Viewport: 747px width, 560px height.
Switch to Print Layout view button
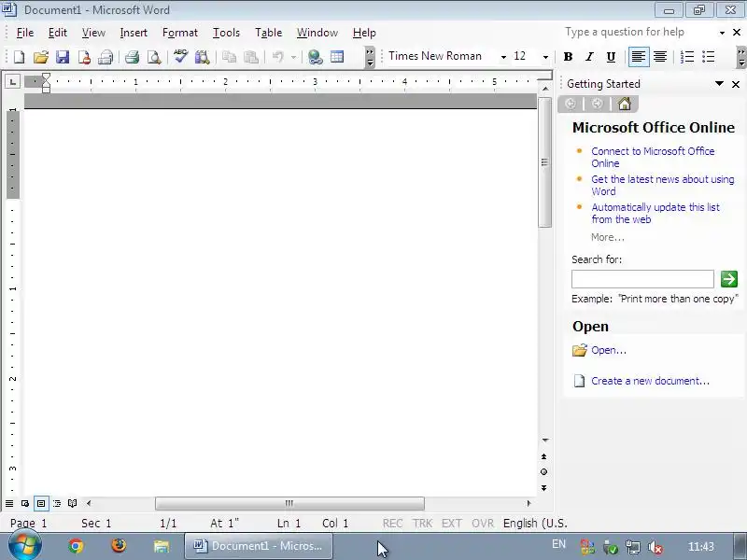coord(41,503)
